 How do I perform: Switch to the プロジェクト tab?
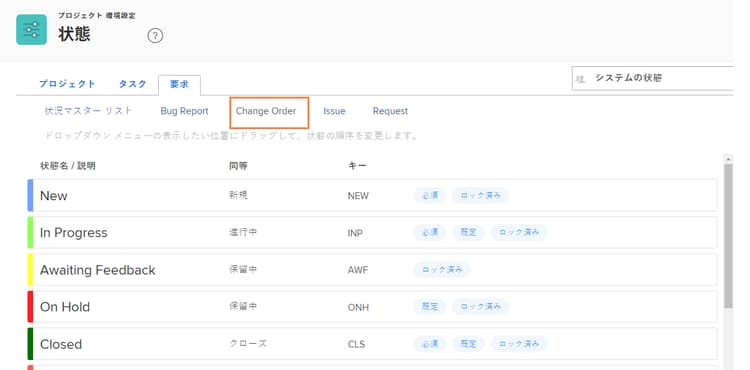67,84
